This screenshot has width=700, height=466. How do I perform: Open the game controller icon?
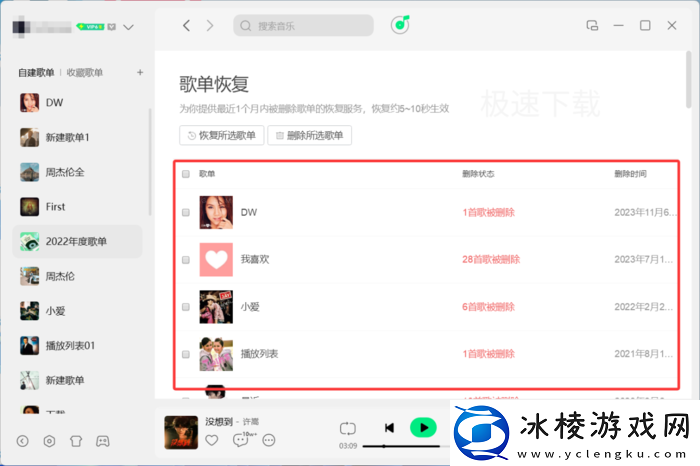[x=103, y=441]
